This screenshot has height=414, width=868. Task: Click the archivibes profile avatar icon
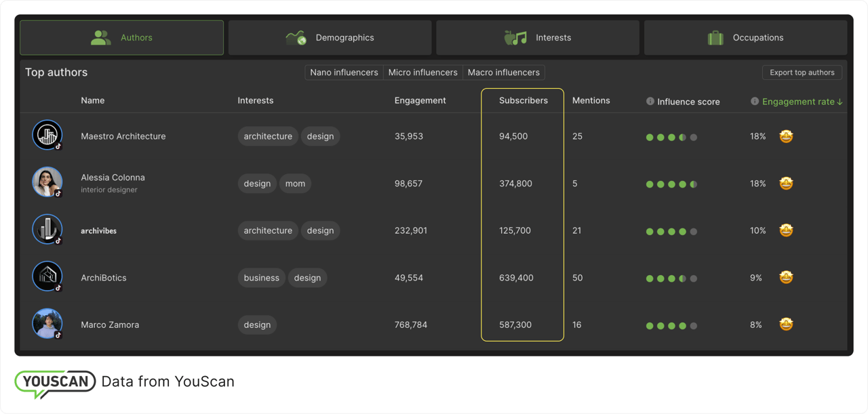(x=47, y=230)
